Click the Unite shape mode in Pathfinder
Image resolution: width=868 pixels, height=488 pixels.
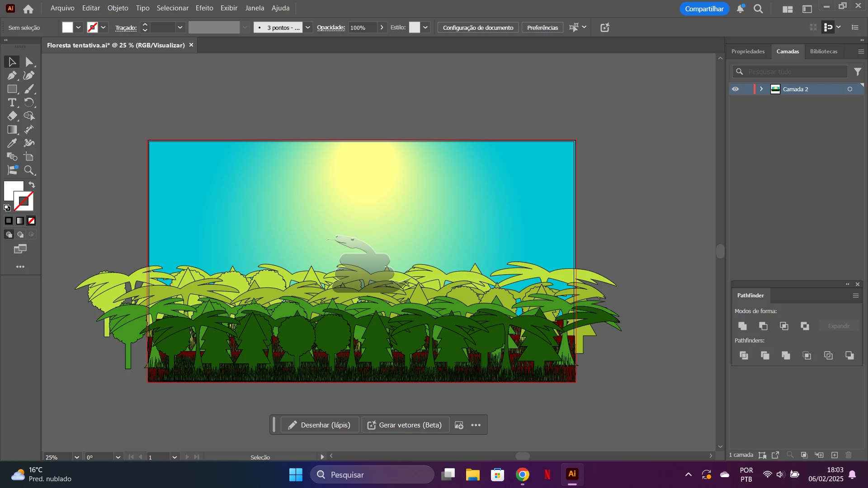click(742, 326)
